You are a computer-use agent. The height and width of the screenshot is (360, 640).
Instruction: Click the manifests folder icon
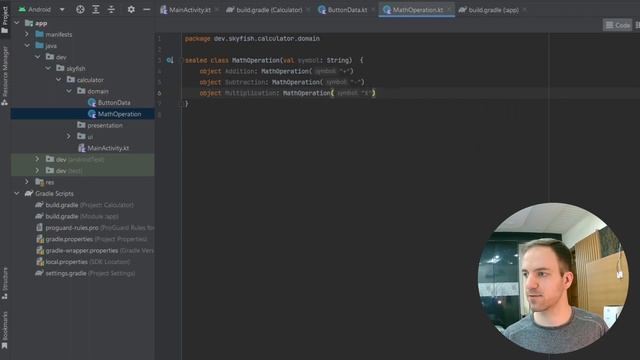click(39, 34)
